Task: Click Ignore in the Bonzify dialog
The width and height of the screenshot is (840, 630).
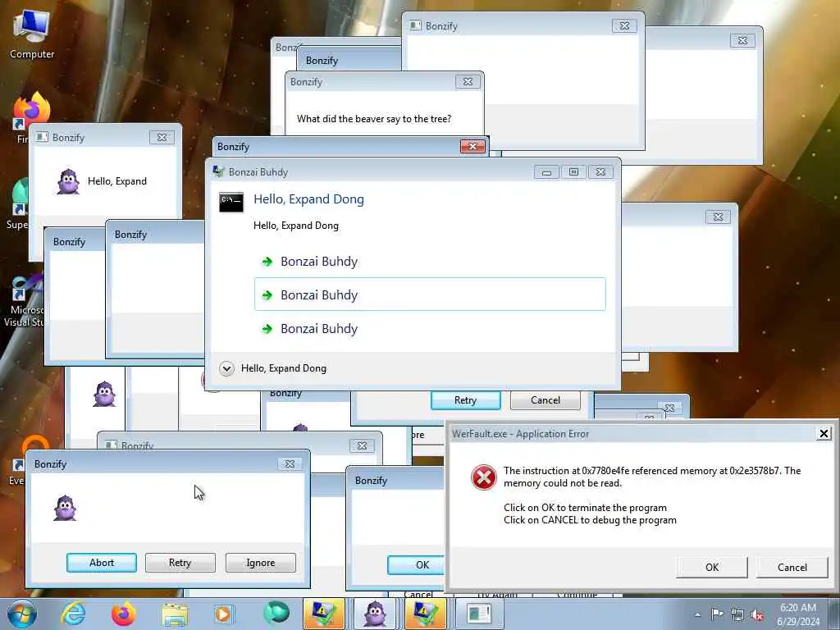Action: 260,563
